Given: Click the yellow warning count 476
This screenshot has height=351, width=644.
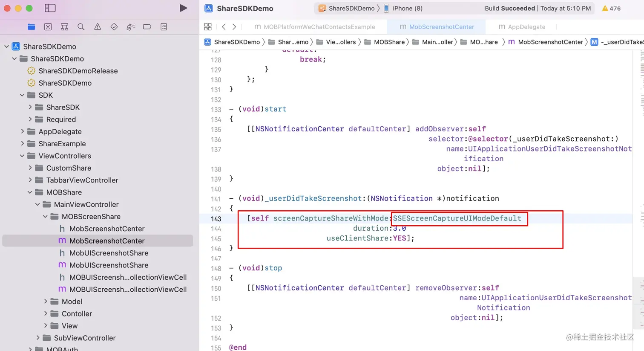Looking at the screenshot, I should point(611,8).
